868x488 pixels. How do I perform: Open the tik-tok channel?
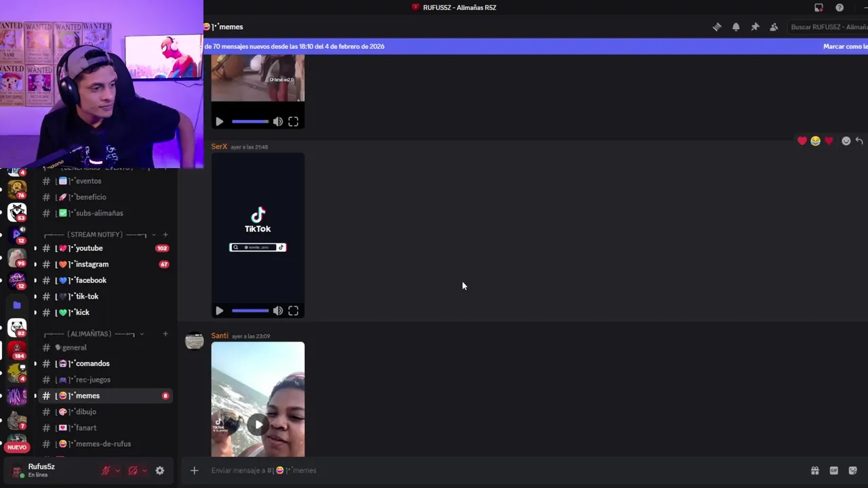pyautogui.click(x=105, y=296)
